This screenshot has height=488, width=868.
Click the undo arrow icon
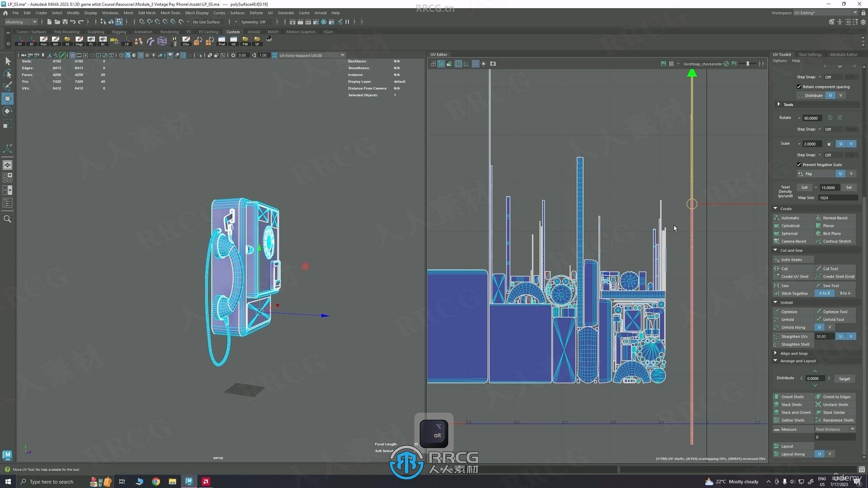[x=73, y=22]
